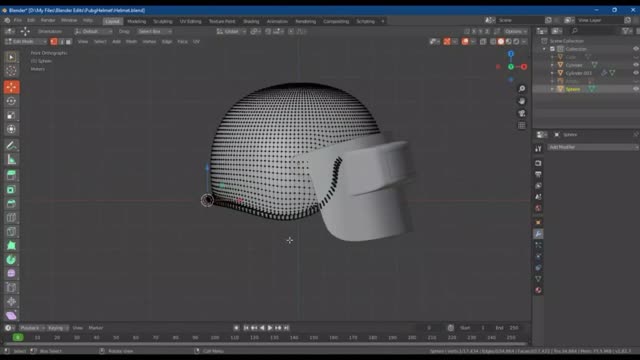Open the Add Modifier dropdown
The width and height of the screenshot is (640, 360).
(x=593, y=147)
